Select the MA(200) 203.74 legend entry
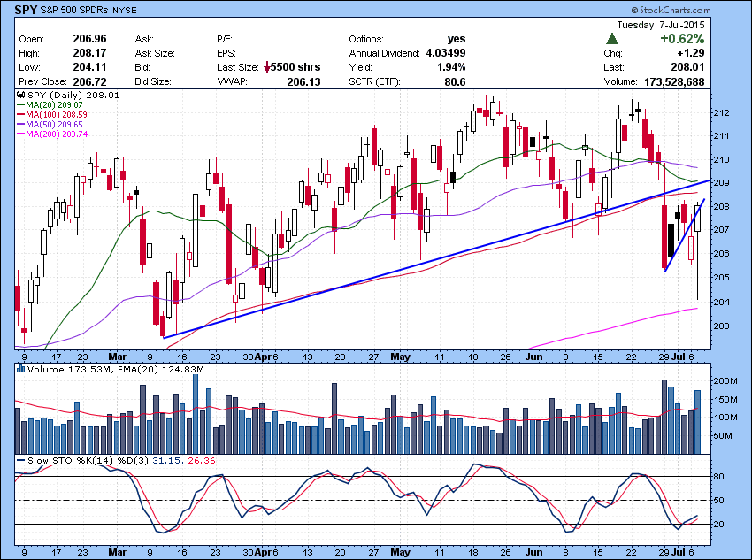The width and height of the screenshot is (752, 560). click(52, 134)
